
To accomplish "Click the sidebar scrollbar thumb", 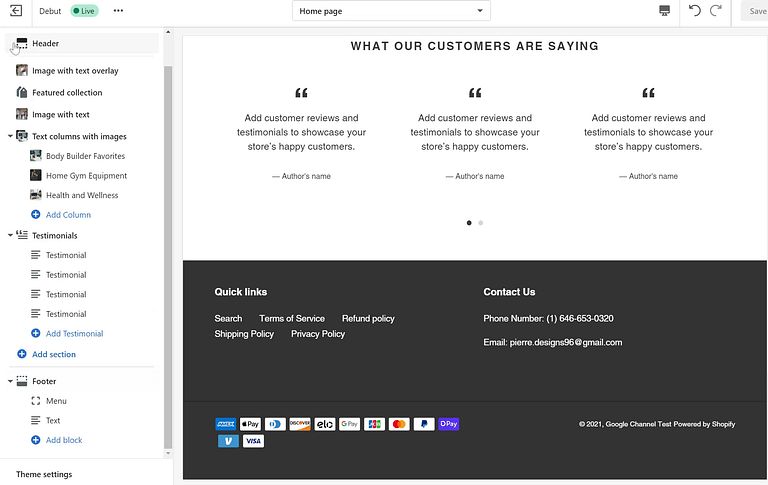I will click(168, 257).
